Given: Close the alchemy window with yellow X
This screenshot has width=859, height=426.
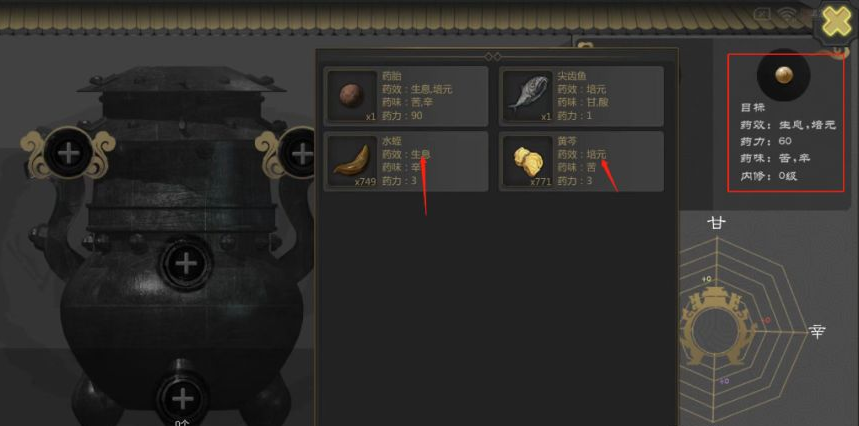Looking at the screenshot, I should click(x=837, y=22).
